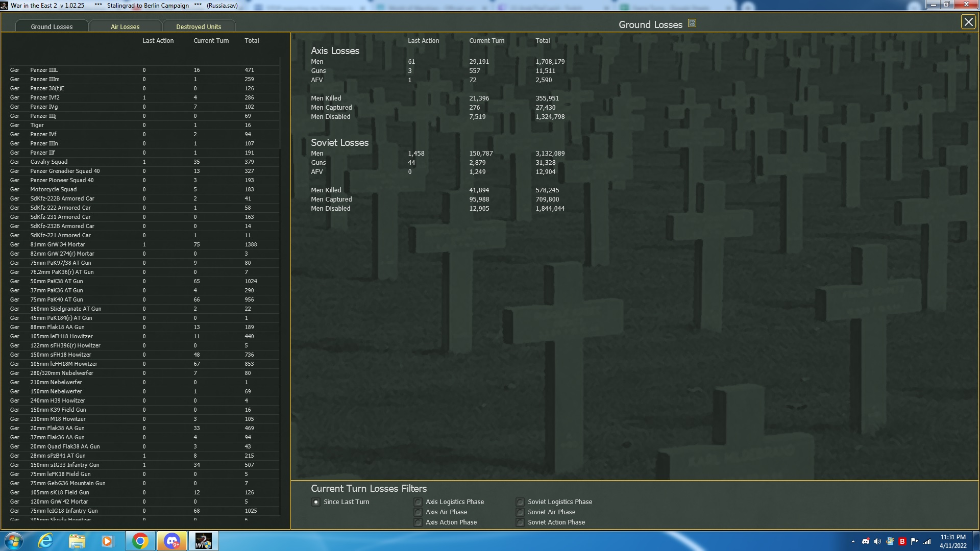980x551 pixels.
Task: Close the Ground Losses screen with X
Action: (x=968, y=22)
